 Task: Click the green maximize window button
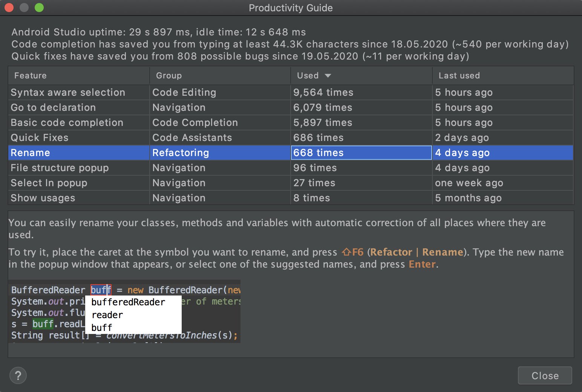39,8
